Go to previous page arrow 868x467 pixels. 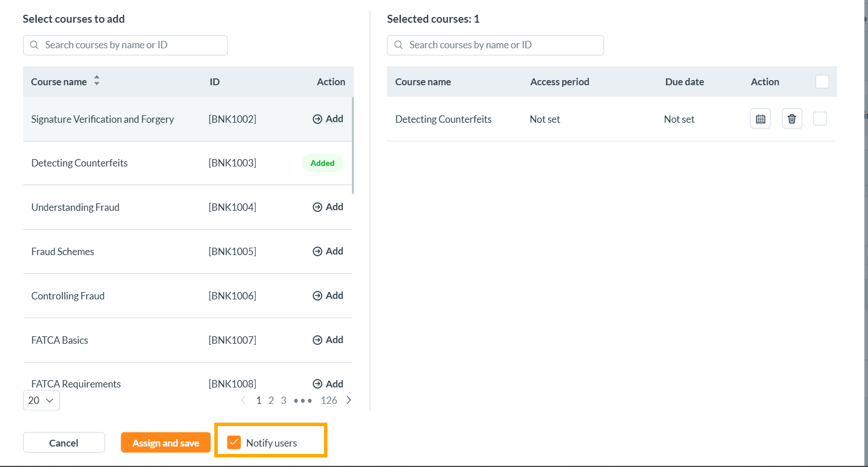pyautogui.click(x=243, y=400)
